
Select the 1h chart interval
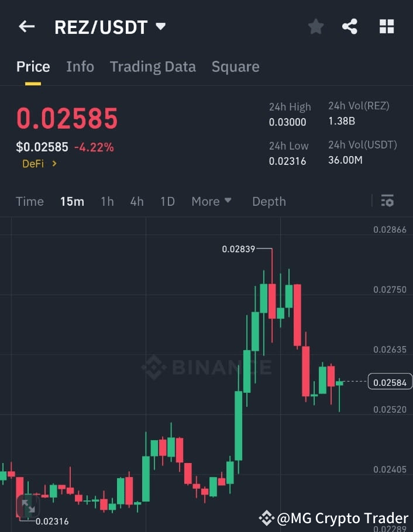tap(107, 201)
